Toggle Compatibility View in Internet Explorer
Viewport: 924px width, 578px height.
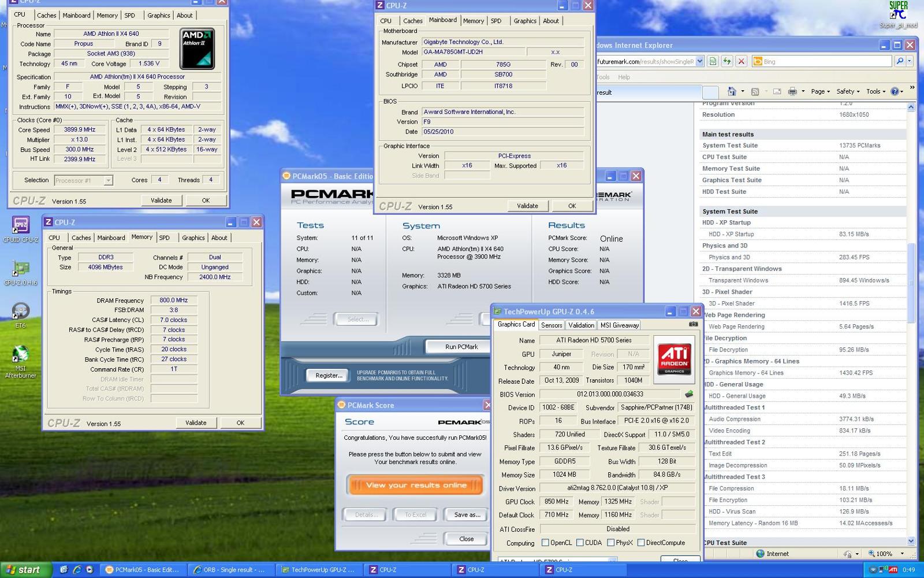(713, 61)
